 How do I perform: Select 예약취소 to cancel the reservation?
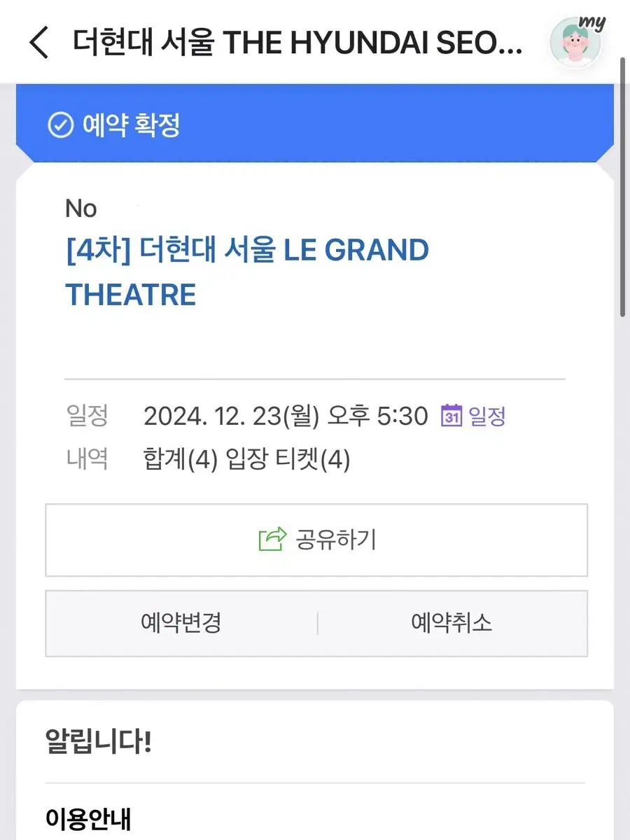452,623
